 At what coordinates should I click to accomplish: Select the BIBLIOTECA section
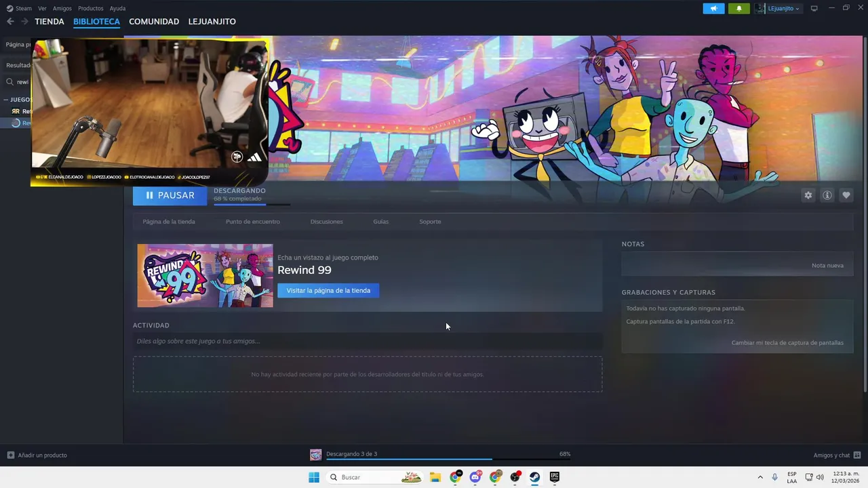pyautogui.click(x=96, y=22)
